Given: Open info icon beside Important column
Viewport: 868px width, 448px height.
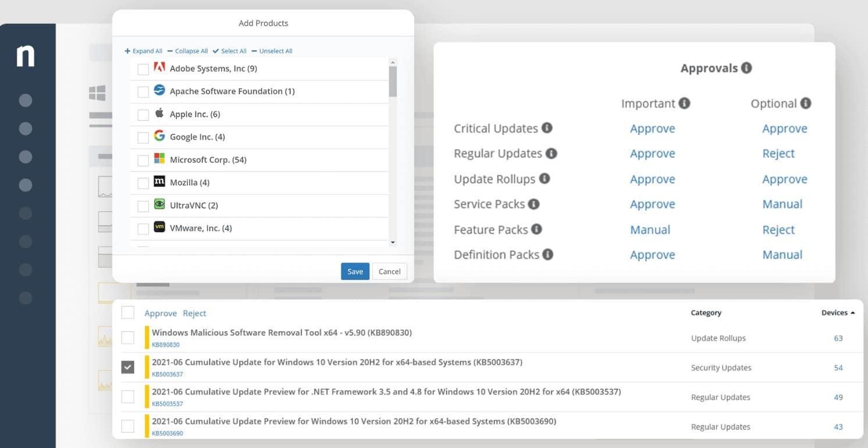Looking at the screenshot, I should coord(684,103).
